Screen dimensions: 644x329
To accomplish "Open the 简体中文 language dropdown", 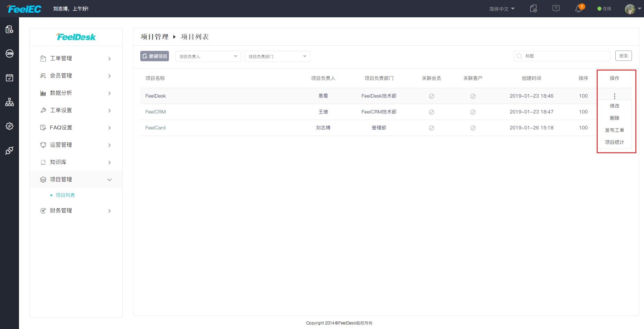I will 502,9.
